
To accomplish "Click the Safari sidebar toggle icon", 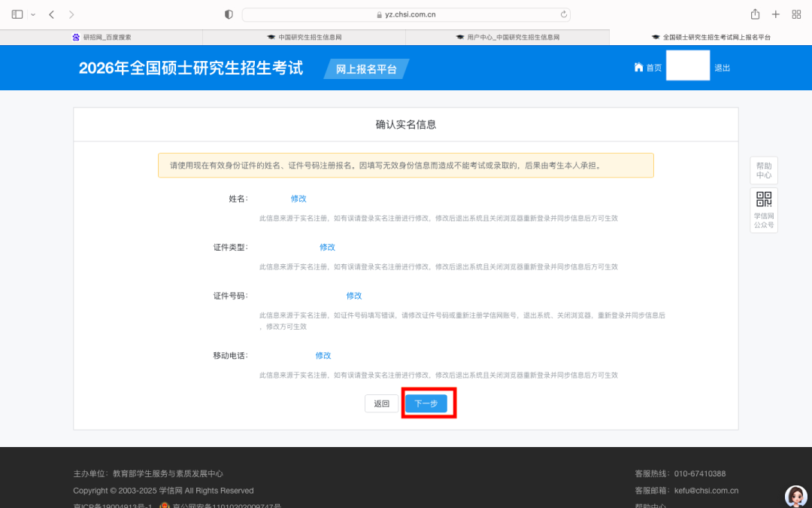I will [17, 14].
